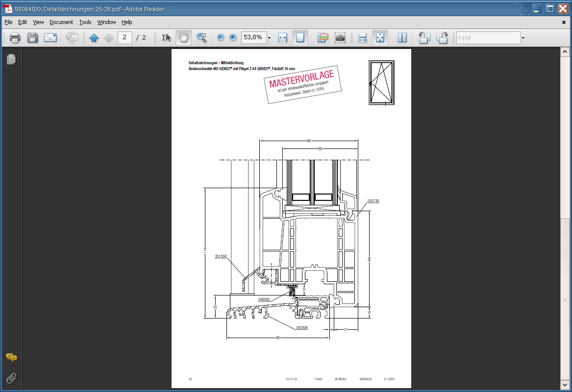Open the Tools menu
The image size is (572, 392).
coord(85,22)
